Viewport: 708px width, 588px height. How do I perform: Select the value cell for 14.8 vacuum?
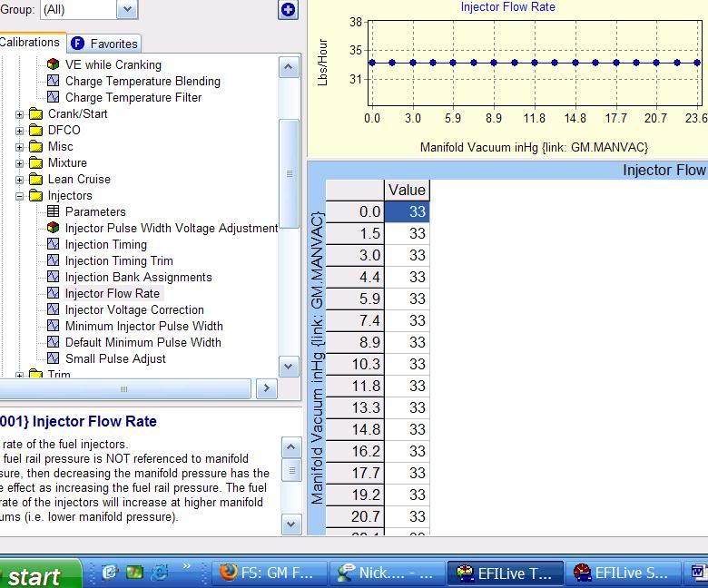(407, 429)
